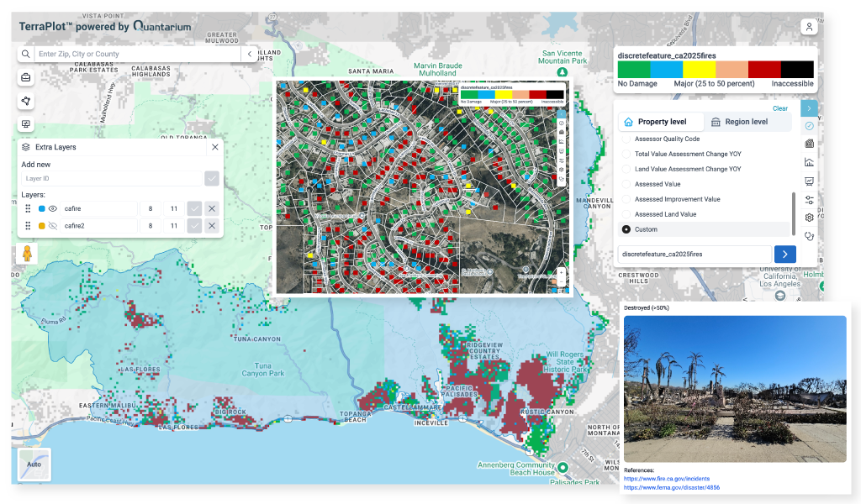Select Assessed Land Value radio option
This screenshot has width=861, height=504.
pyautogui.click(x=626, y=214)
